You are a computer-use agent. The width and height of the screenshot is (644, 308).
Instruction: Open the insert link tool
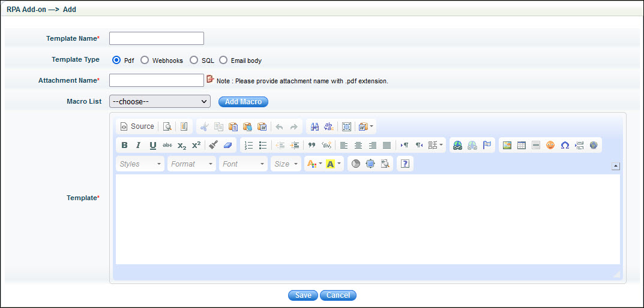point(458,145)
